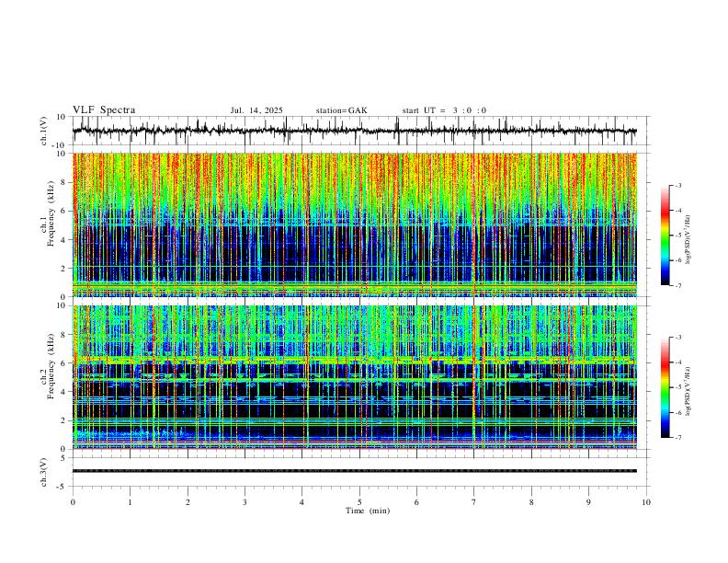Click the '7' tick on the time axis
The image size is (728, 563).
pyautogui.click(x=474, y=502)
